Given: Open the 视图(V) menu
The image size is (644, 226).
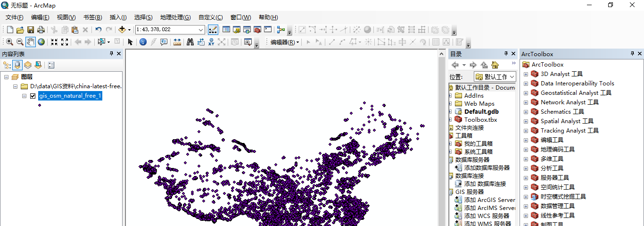Looking at the screenshot, I should [x=66, y=17].
